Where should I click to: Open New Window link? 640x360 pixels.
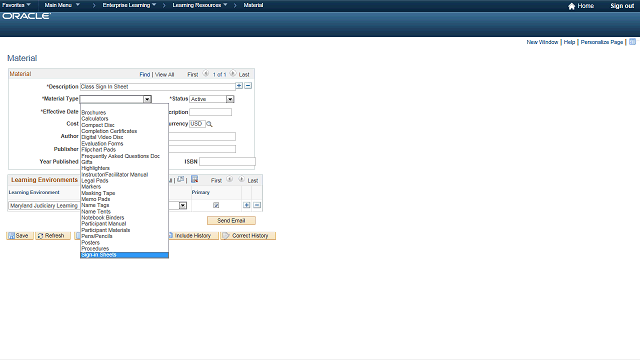pyautogui.click(x=542, y=42)
